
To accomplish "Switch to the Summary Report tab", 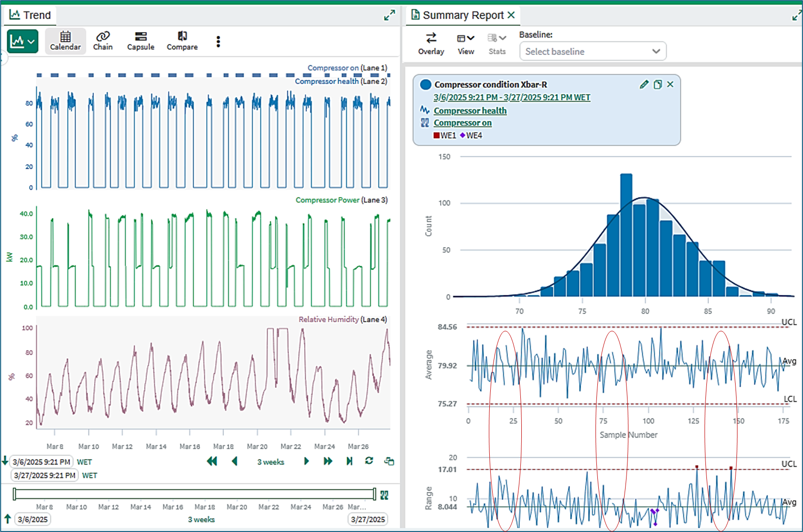I will [x=463, y=15].
